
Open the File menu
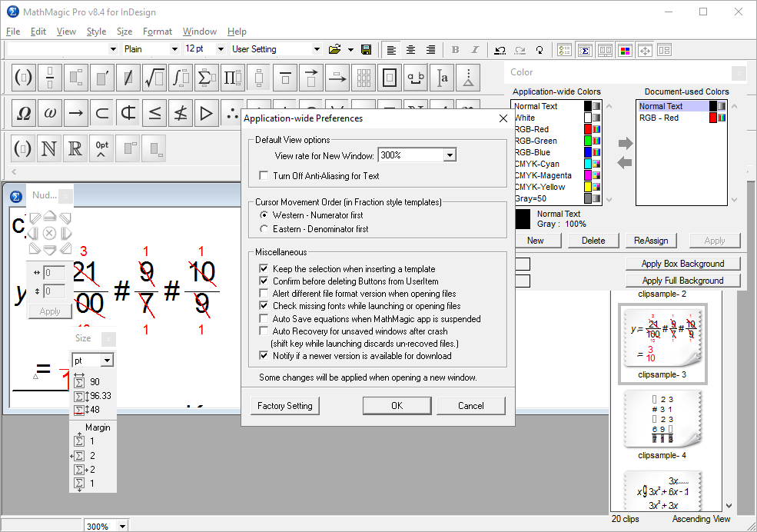click(13, 32)
